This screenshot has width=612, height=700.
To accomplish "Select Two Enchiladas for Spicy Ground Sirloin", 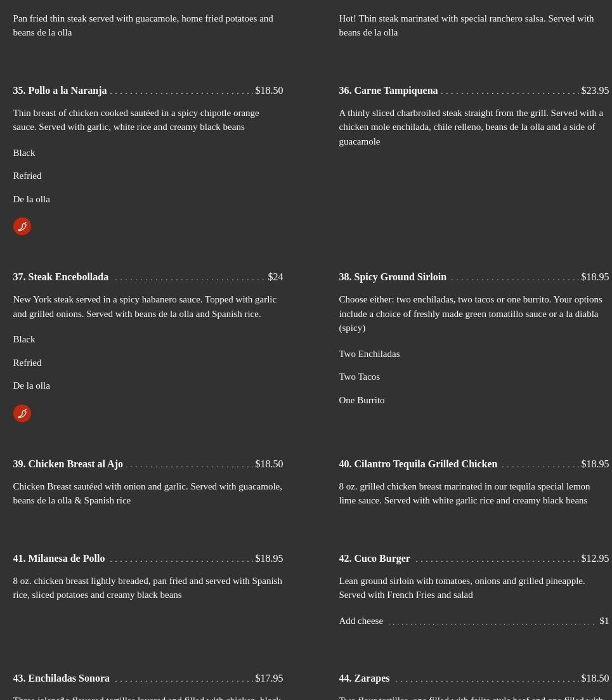I will 369,354.
